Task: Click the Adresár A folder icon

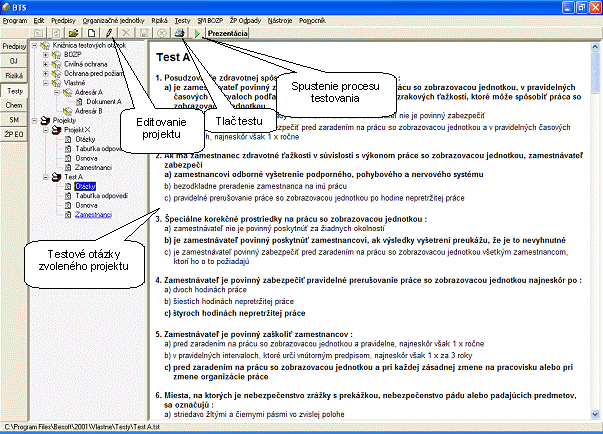Action: pyautogui.click(x=68, y=92)
